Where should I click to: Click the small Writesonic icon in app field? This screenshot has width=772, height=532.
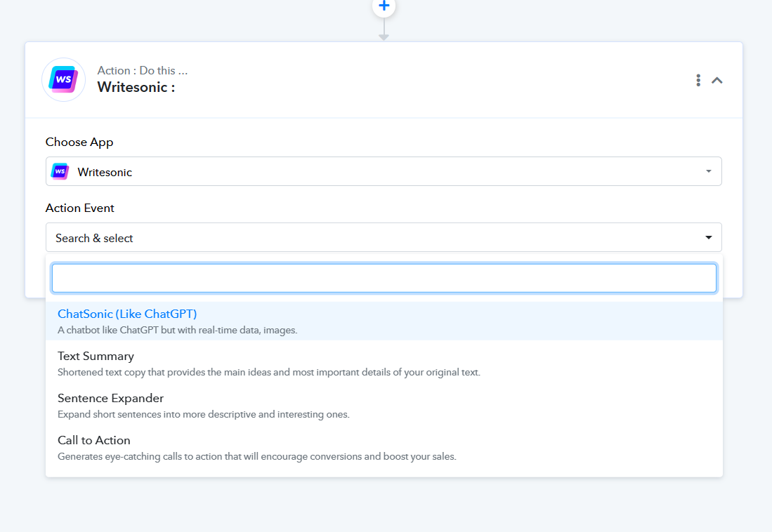[60, 171]
